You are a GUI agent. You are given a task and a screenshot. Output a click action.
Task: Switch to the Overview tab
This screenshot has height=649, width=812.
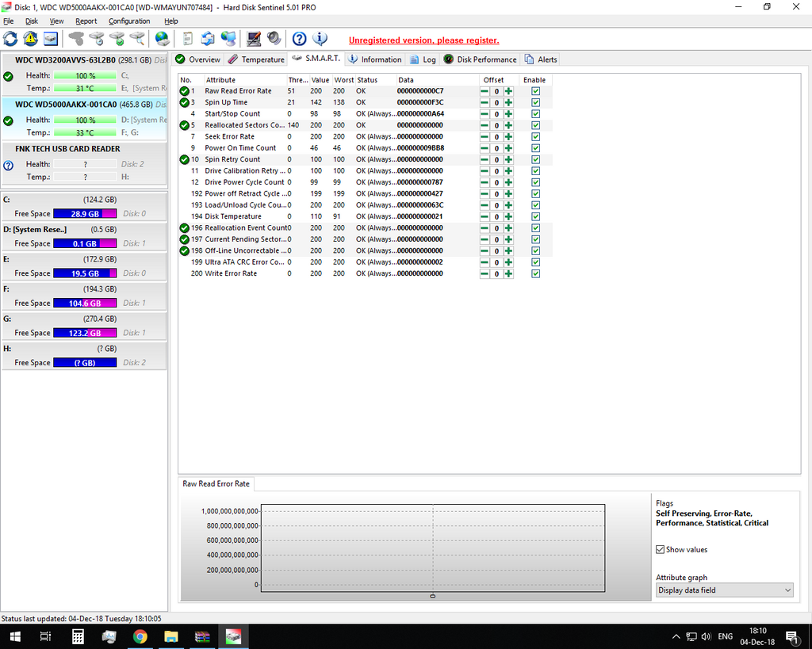tap(197, 59)
